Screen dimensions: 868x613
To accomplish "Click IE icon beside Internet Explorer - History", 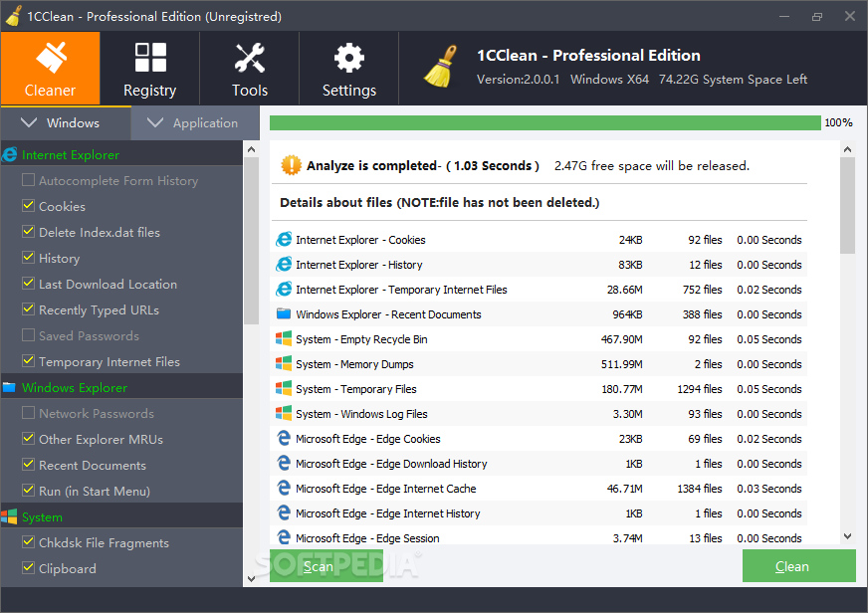I will (x=284, y=265).
